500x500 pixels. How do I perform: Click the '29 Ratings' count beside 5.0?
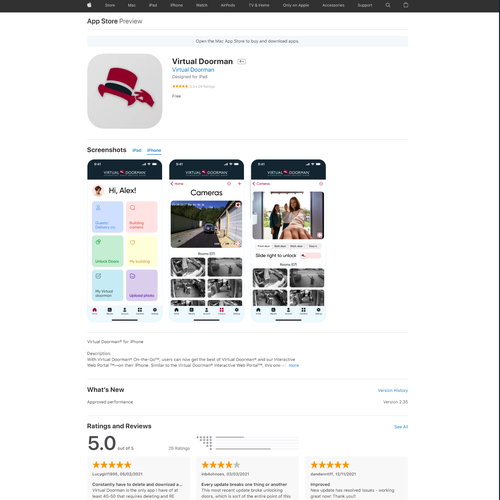click(179, 448)
